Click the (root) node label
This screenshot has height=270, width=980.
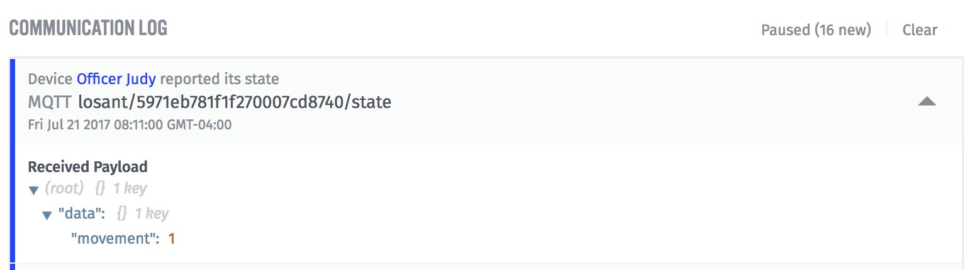[64, 188]
